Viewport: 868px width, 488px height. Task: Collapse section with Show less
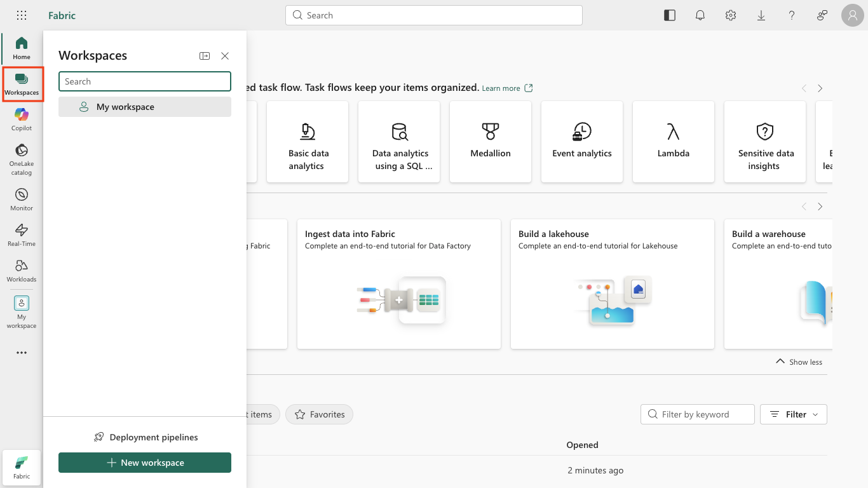[799, 362]
